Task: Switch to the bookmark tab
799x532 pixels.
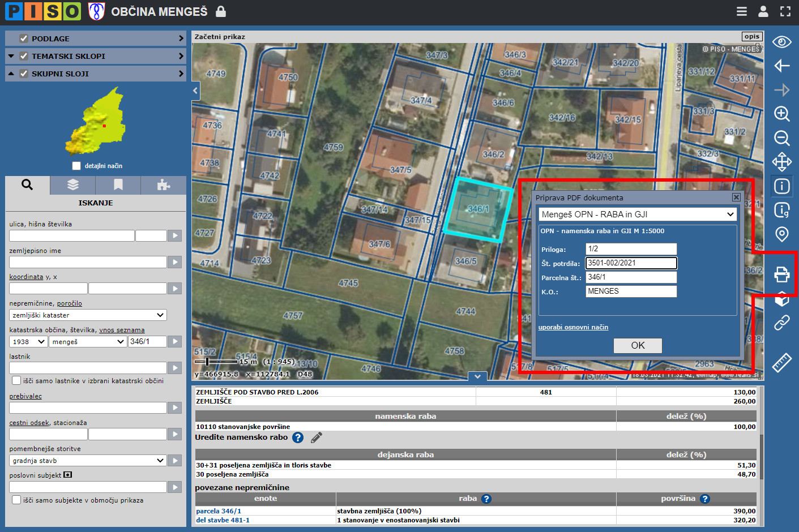Action: click(118, 185)
